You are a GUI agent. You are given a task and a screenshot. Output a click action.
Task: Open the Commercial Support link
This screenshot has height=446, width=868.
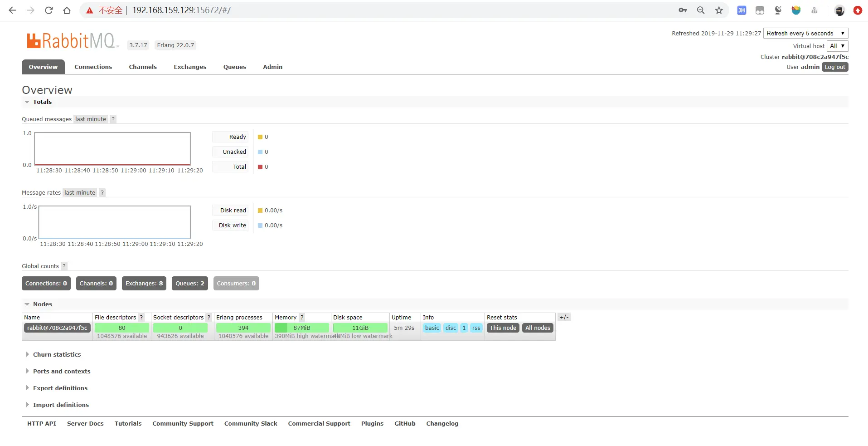coord(319,424)
